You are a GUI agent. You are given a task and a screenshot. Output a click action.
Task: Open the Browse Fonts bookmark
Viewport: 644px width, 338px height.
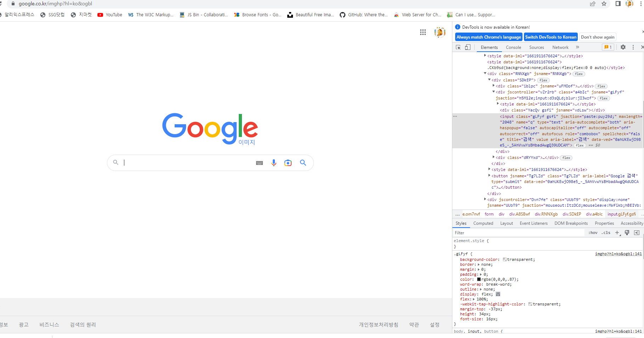coord(258,15)
